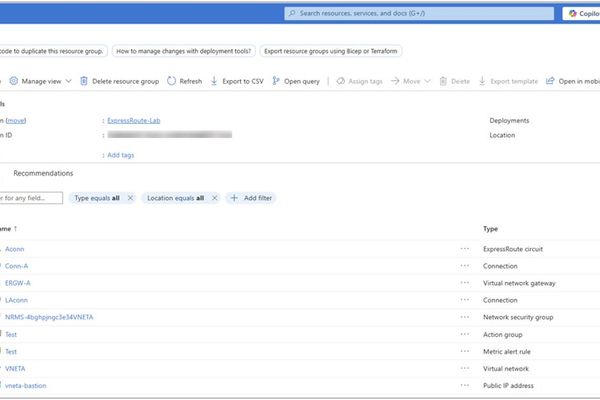The height and width of the screenshot is (400, 600).
Task: Open the Test metric alert rule resource
Action: pos(11,351)
